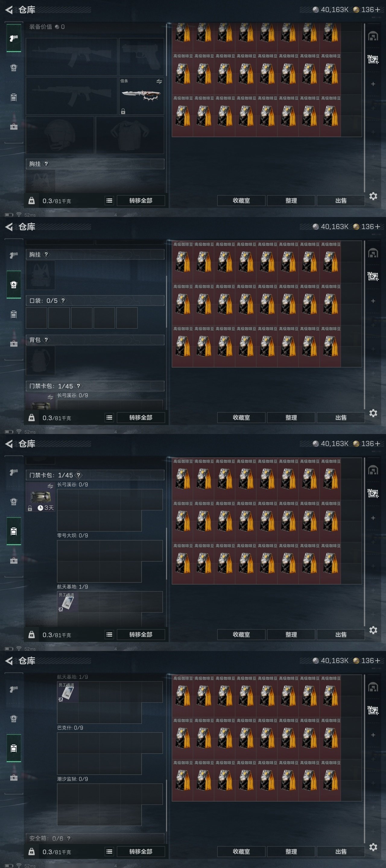Select the highlighted weapons tab icon in the left sidebar
This screenshot has width=386, height=868.
(14, 38)
